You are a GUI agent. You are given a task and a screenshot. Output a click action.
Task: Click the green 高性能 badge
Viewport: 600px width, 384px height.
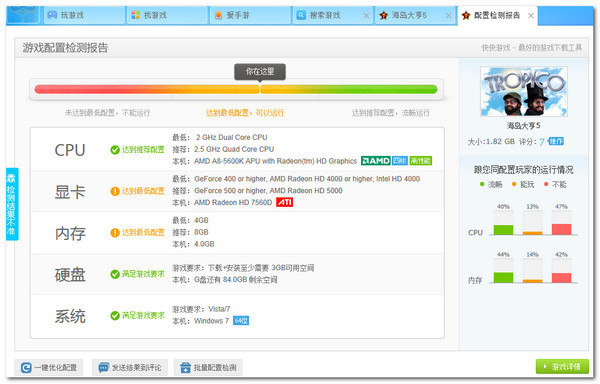coord(421,161)
